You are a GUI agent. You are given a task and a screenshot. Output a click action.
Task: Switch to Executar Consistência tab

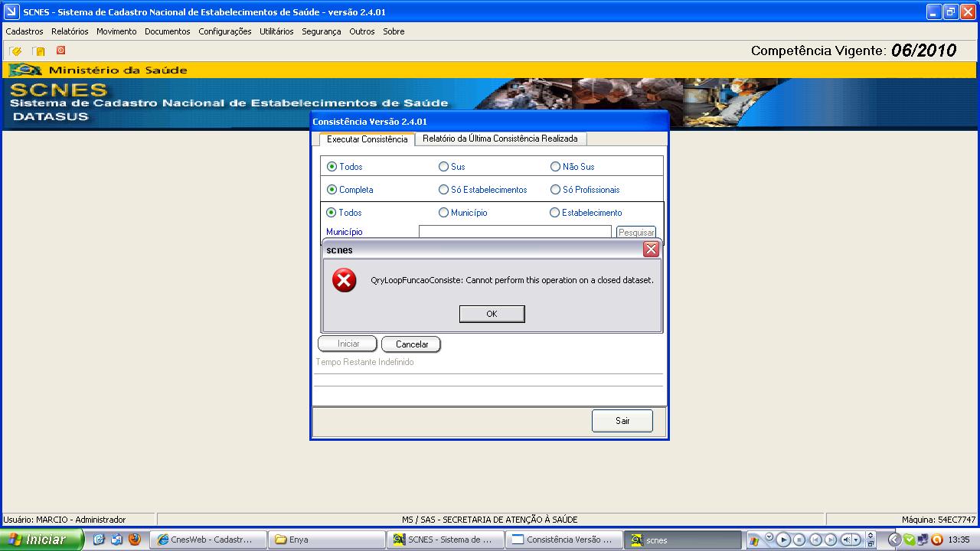click(x=367, y=139)
